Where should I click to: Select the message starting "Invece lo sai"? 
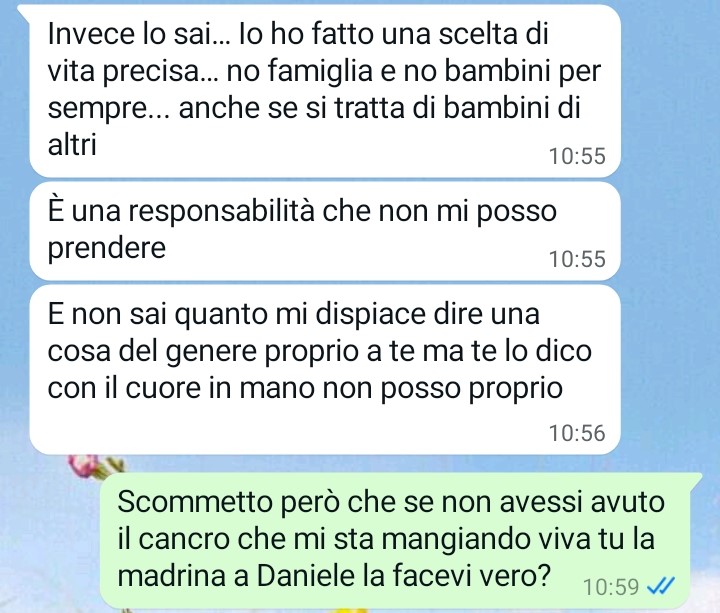325,90
